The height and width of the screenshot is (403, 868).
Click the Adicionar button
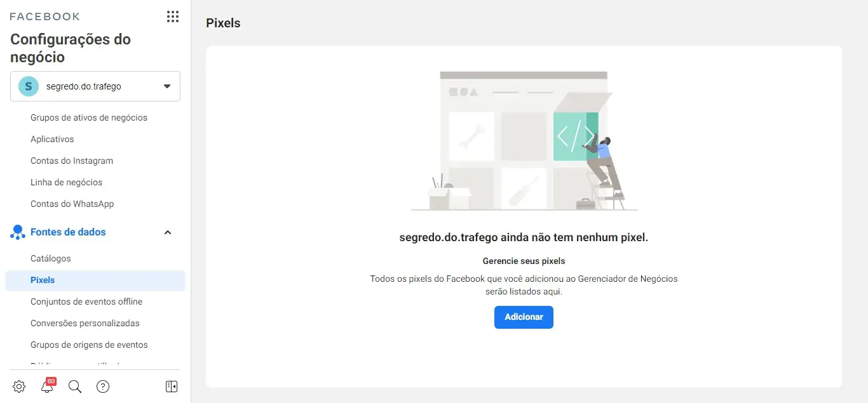point(523,317)
